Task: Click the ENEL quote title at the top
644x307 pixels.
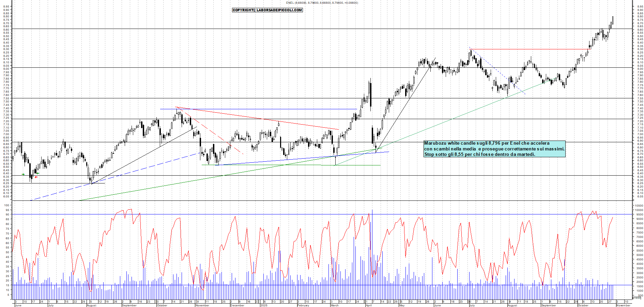Action: pos(322,3)
